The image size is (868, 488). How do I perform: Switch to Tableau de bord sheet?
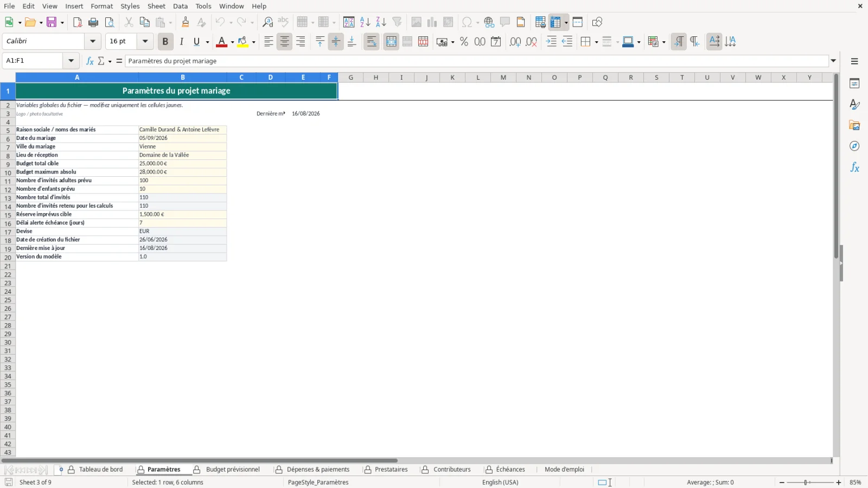click(x=101, y=470)
